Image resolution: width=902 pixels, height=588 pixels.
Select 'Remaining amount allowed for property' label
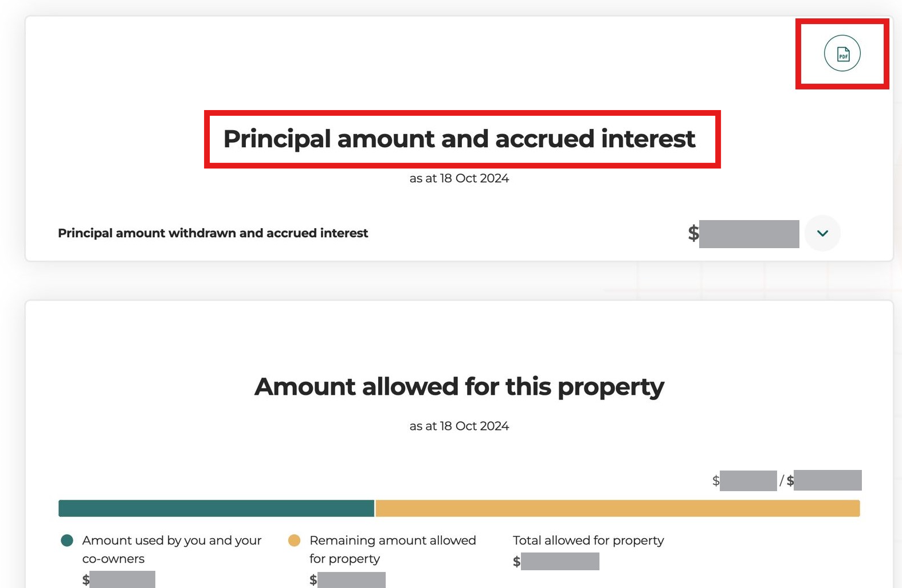point(393,550)
